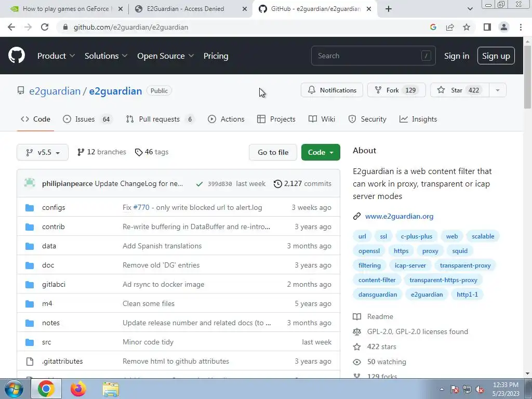Switch to the E2Guardian - Access Denied tab

[x=185, y=9]
